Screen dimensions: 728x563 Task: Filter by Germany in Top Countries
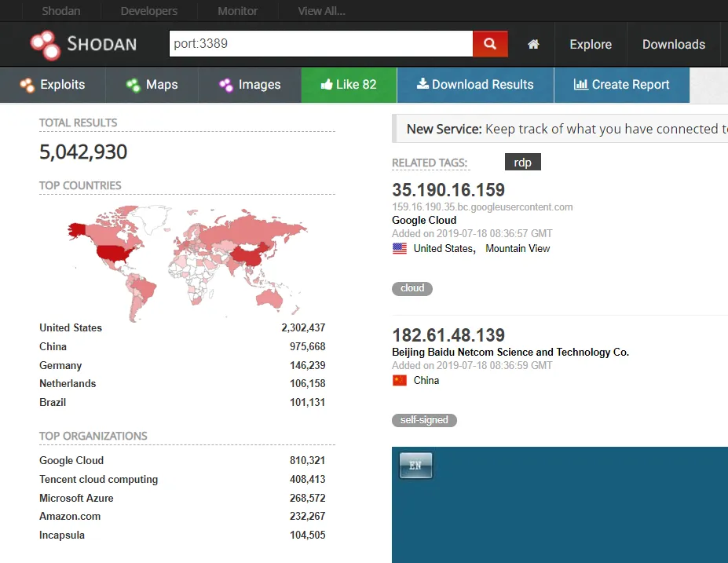(60, 365)
